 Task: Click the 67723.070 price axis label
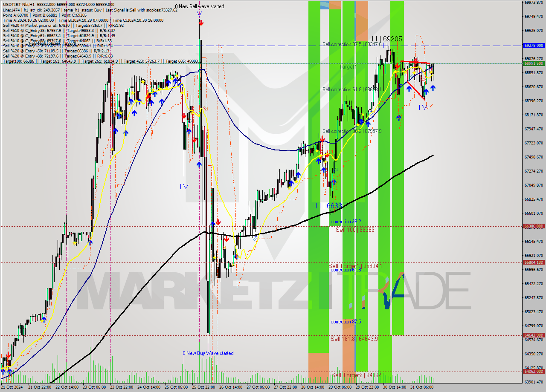[534, 143]
